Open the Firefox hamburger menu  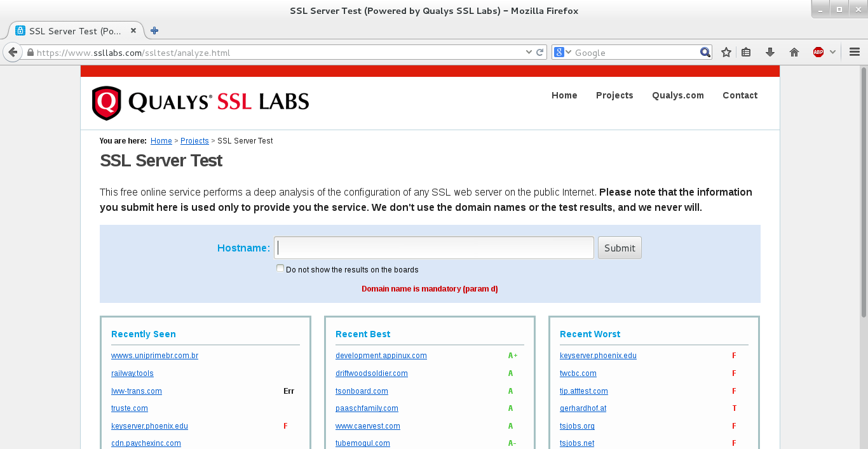tap(855, 53)
